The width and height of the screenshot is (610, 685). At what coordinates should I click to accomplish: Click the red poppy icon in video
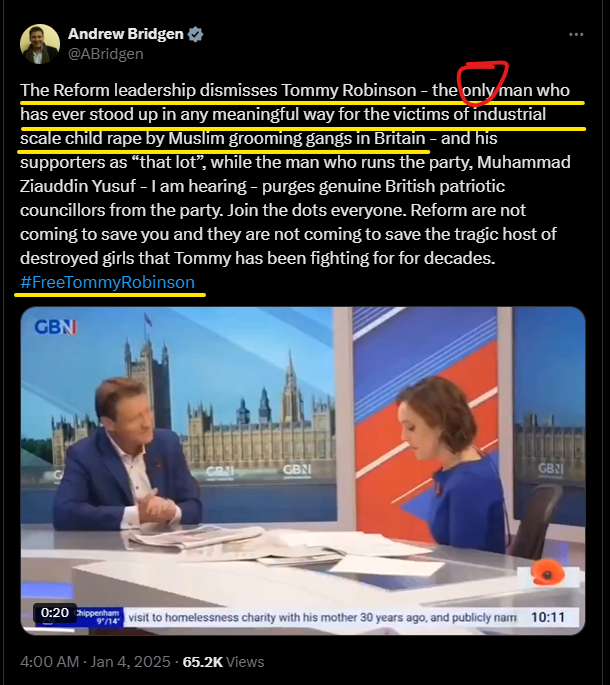pyautogui.click(x=548, y=572)
